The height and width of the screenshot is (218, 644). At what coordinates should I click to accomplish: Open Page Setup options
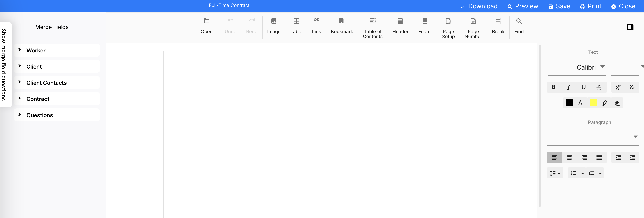pos(448,28)
